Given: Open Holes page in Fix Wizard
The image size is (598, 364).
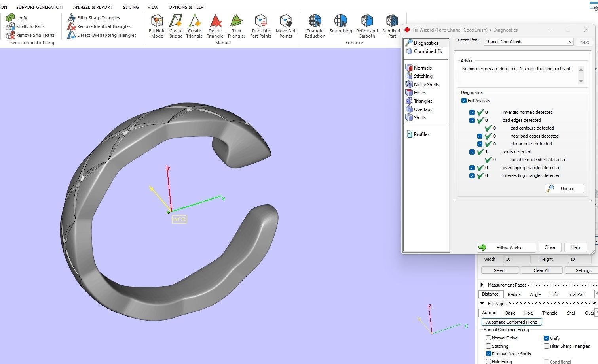Looking at the screenshot, I should pos(420,93).
